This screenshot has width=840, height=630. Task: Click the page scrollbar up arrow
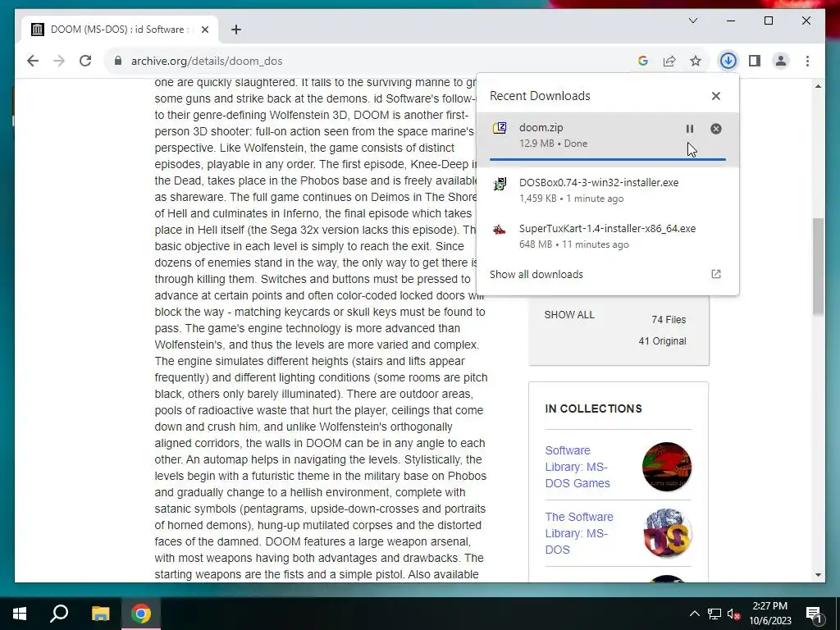(818, 86)
